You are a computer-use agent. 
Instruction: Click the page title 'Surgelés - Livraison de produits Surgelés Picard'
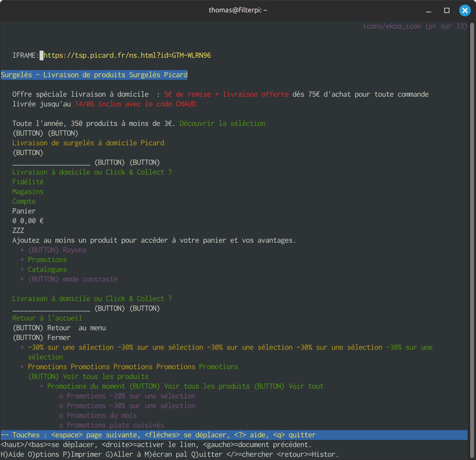[94, 75]
